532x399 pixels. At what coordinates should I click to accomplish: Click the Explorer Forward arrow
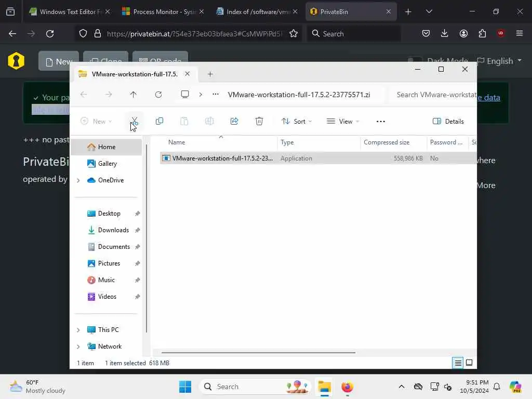(x=109, y=95)
